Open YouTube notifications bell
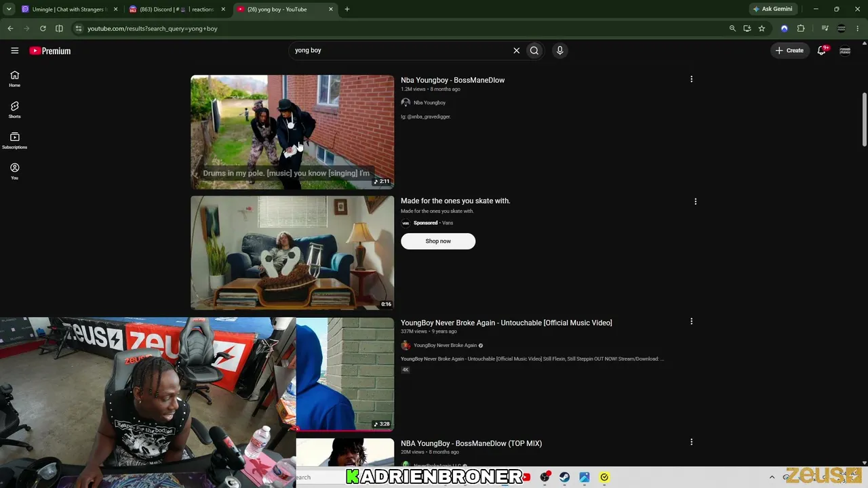The image size is (868, 488). coord(821,50)
